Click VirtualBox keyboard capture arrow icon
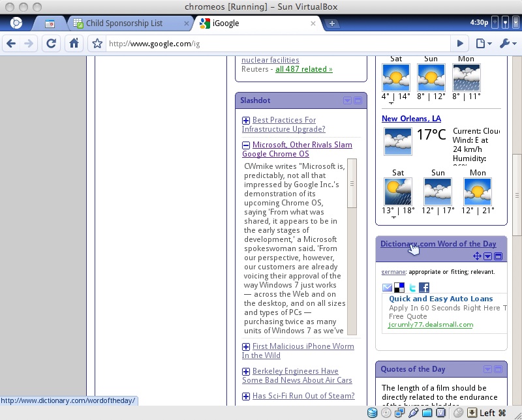This screenshot has height=420, width=522. click(472, 413)
